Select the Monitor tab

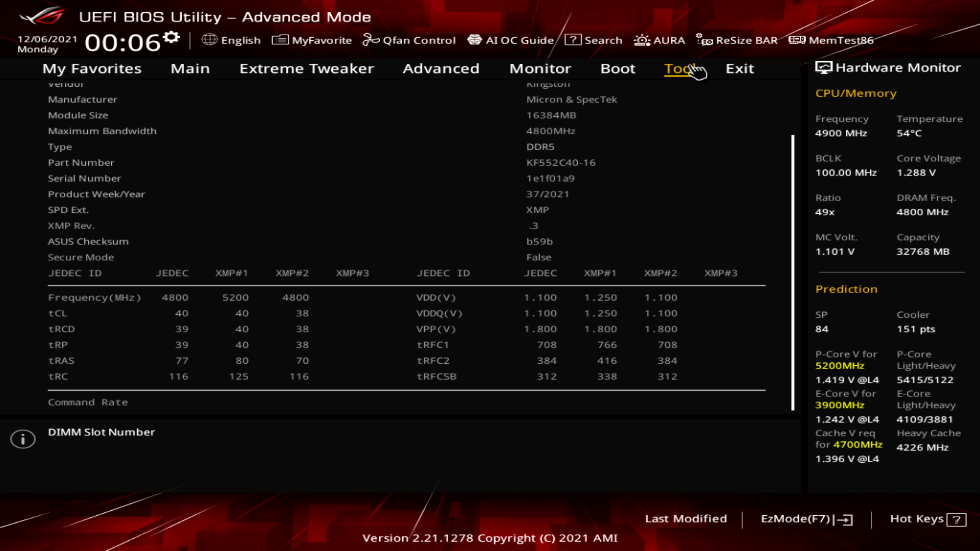[540, 68]
